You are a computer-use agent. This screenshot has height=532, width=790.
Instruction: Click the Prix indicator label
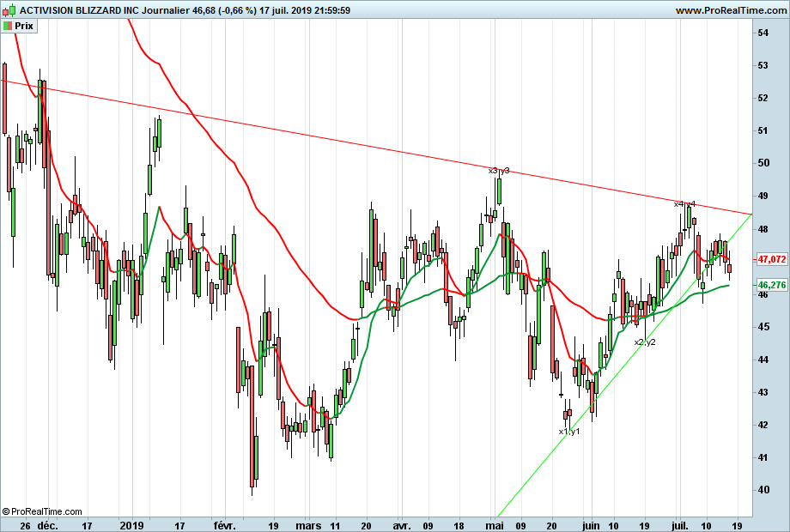pyautogui.click(x=24, y=27)
